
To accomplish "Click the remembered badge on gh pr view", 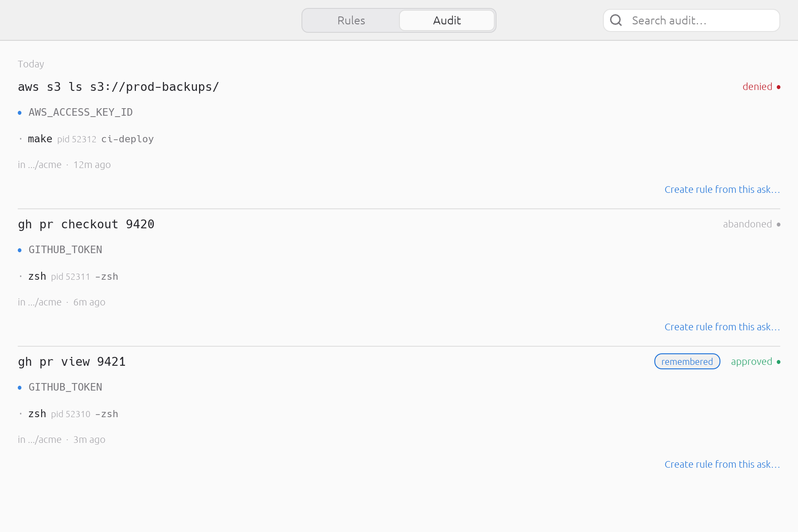I will pos(687,362).
